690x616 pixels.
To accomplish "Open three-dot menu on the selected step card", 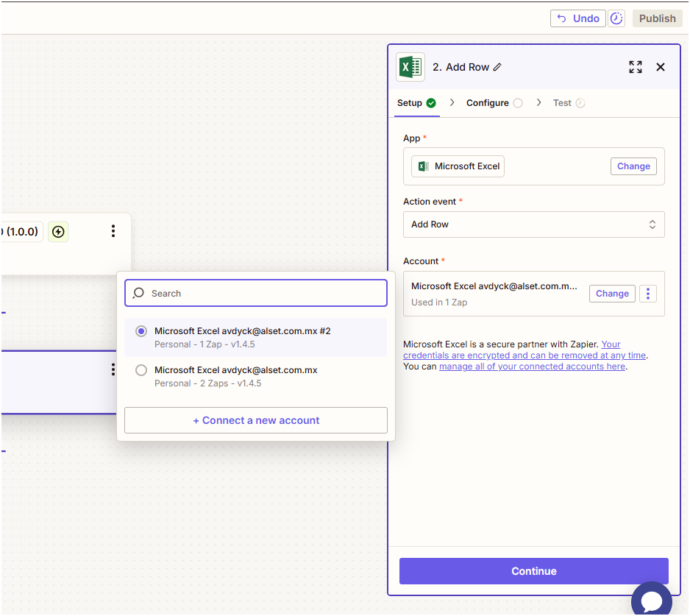I will [x=113, y=369].
